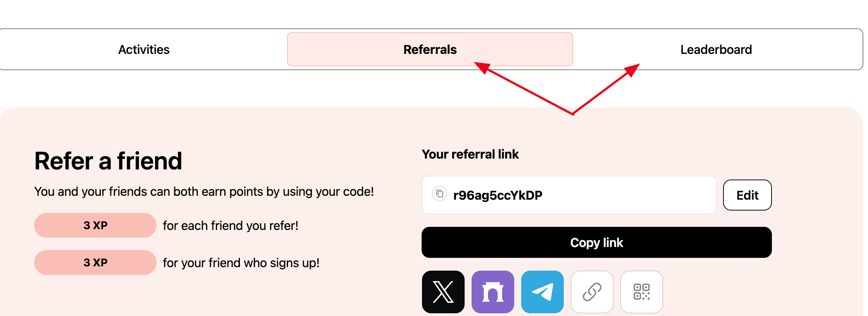The image size is (868, 316).
Task: Open the Leaderboard tab
Action: tap(716, 50)
